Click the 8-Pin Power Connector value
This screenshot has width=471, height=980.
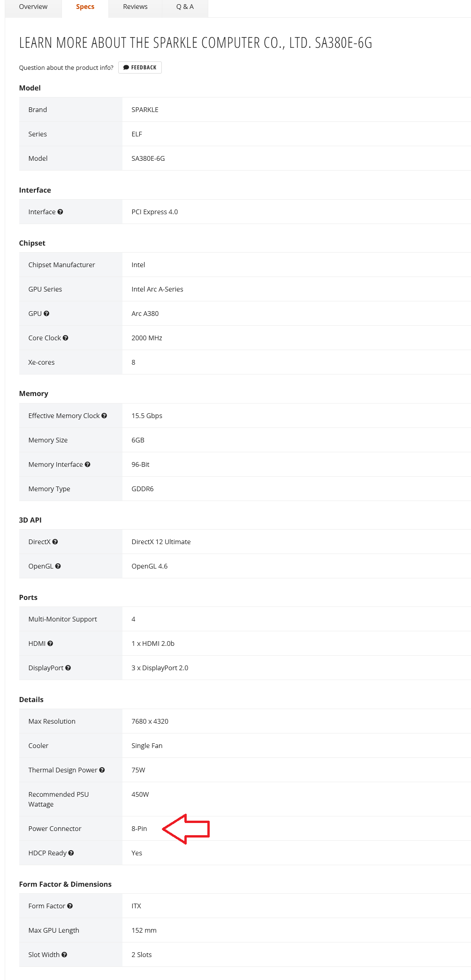click(139, 829)
